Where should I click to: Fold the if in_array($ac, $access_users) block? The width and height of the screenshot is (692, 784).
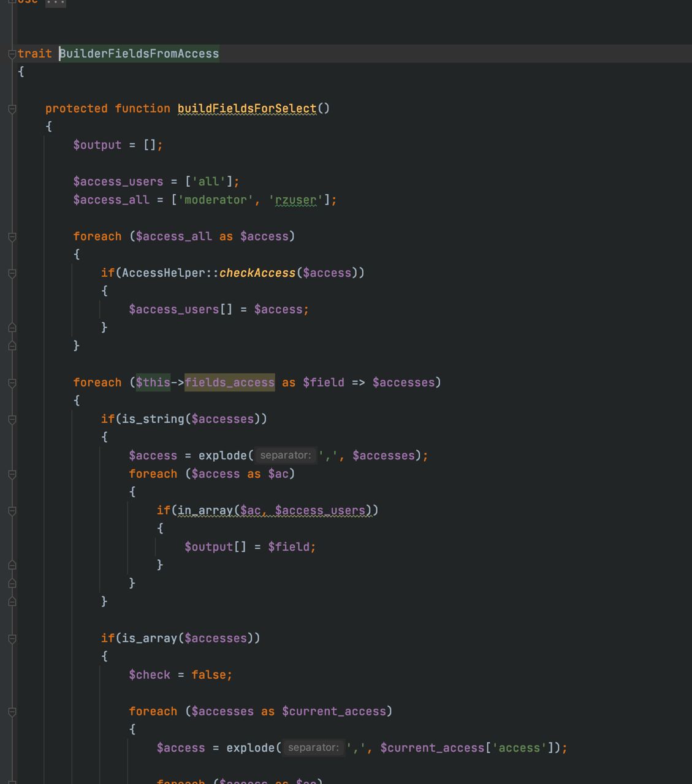[x=12, y=511]
